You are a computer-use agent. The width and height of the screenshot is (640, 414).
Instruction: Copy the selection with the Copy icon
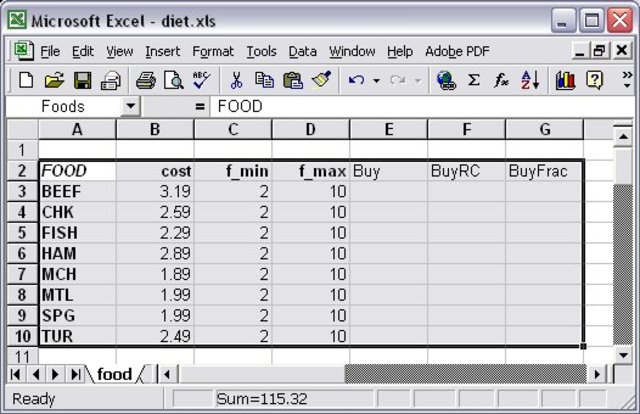[x=264, y=80]
